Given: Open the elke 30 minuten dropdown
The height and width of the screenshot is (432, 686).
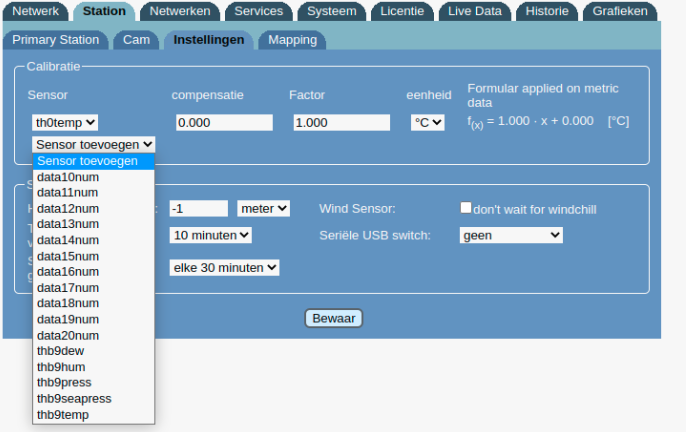Looking at the screenshot, I should [x=224, y=267].
